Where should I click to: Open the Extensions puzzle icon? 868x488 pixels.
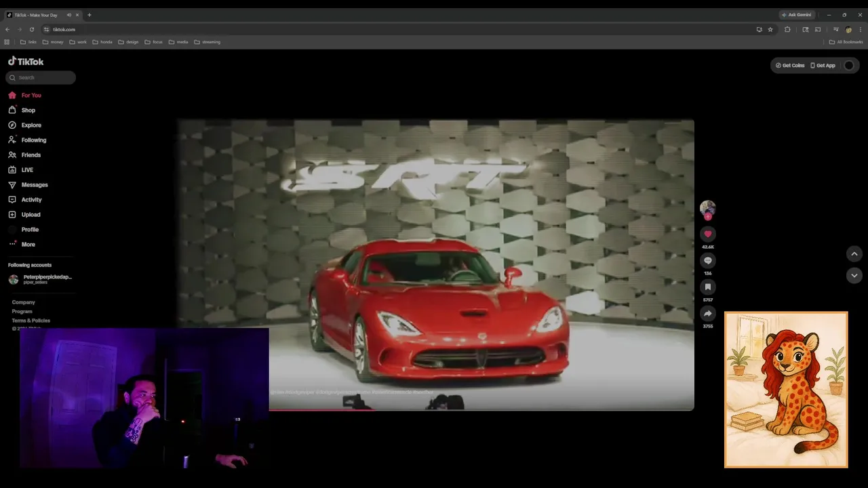coord(787,30)
